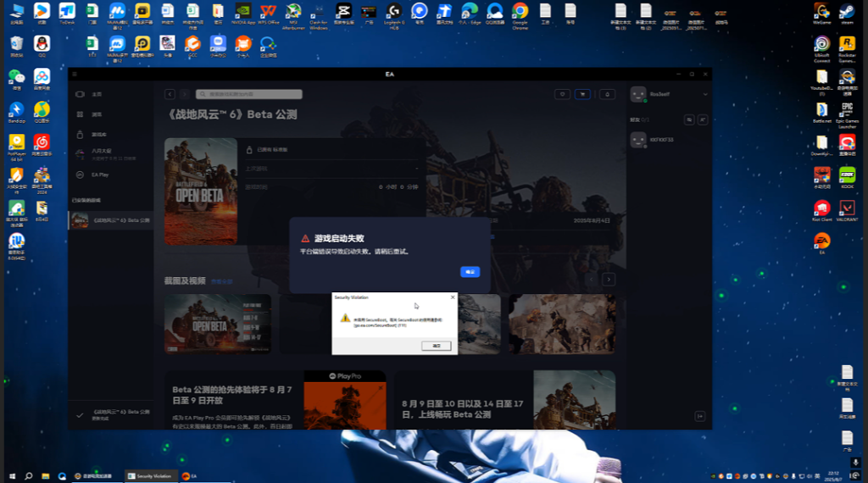
Task: Focus the EA app search field
Action: 249,94
